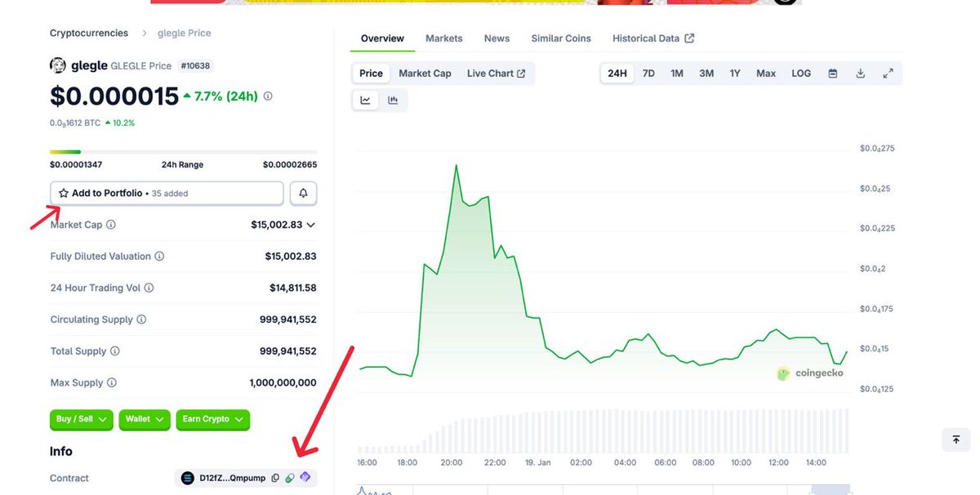The image size is (980, 495).
Task: Switch to the Markets tab
Action: coord(444,38)
